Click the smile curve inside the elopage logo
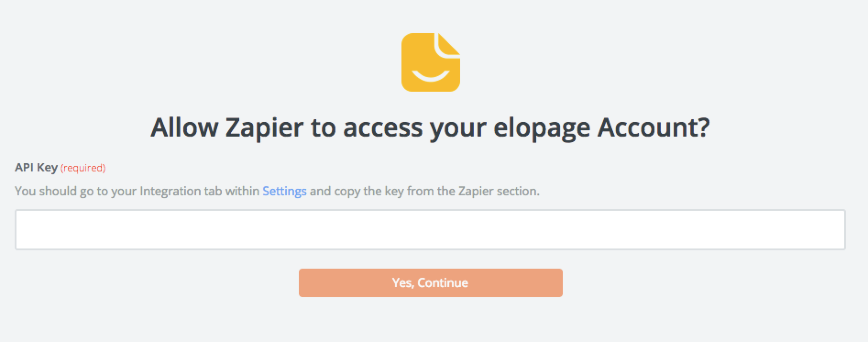Screen dimensions: 868x342 point(430,76)
